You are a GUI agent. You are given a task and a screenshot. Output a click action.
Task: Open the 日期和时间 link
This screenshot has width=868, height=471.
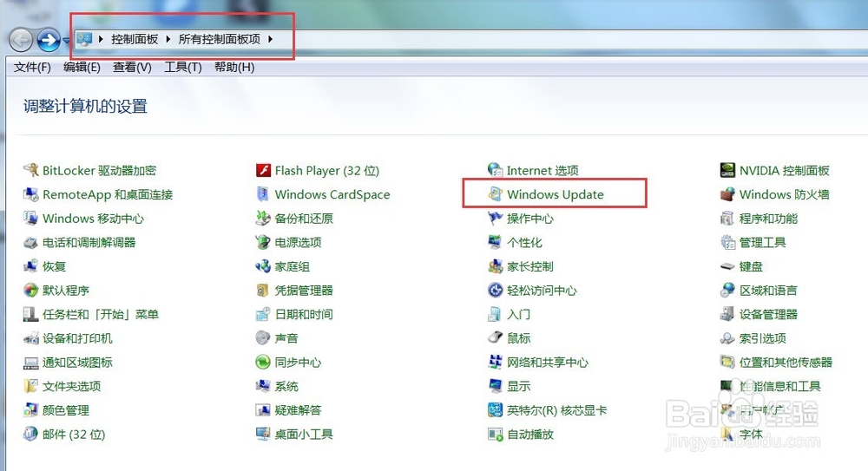tap(304, 314)
